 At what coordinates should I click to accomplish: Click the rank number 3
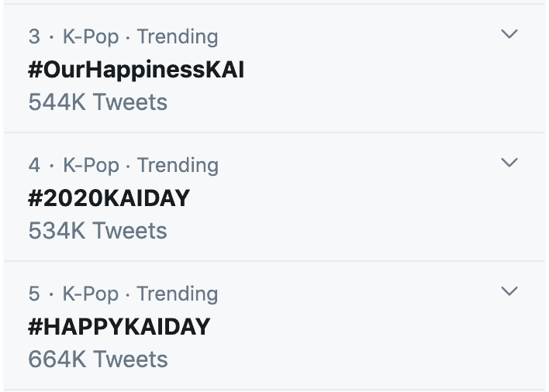tap(34, 36)
